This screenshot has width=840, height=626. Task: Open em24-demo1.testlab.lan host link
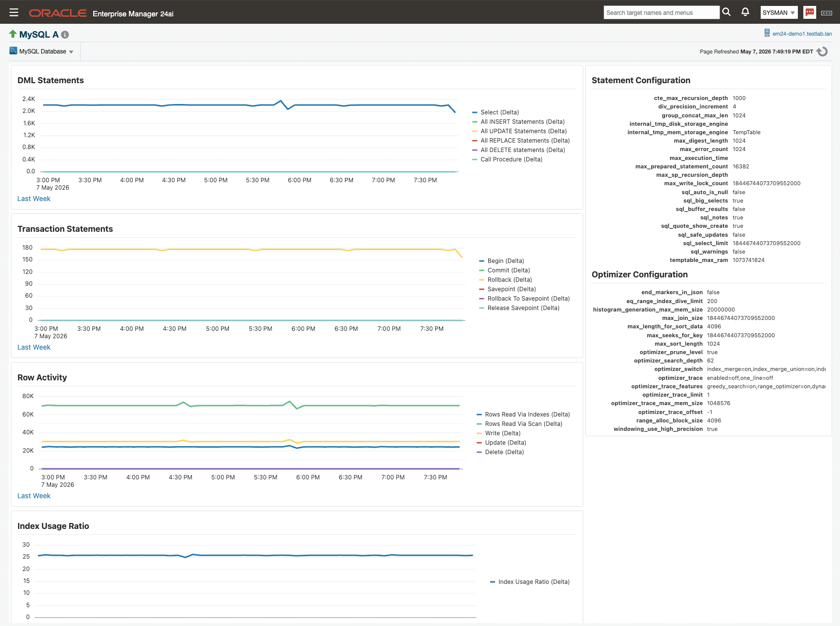point(802,34)
